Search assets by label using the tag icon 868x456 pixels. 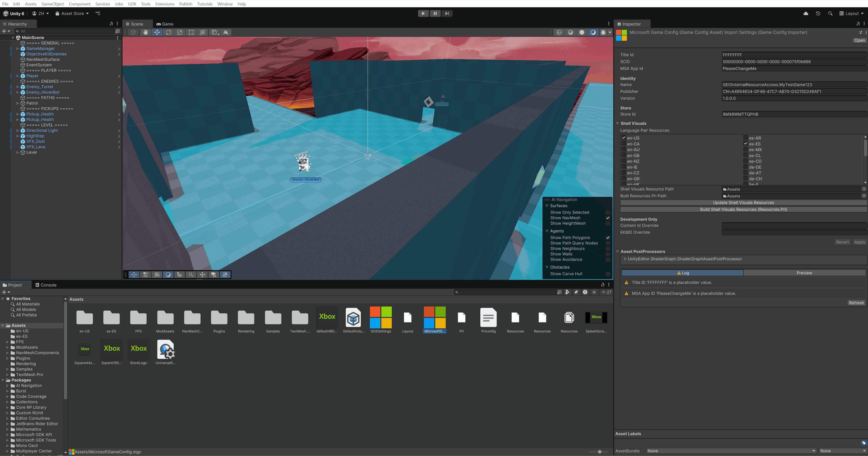point(576,292)
